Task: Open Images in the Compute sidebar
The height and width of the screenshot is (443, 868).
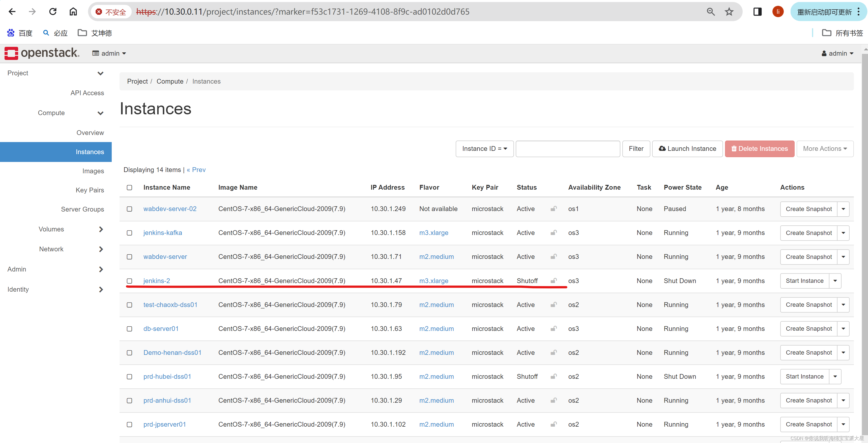Action: [93, 171]
